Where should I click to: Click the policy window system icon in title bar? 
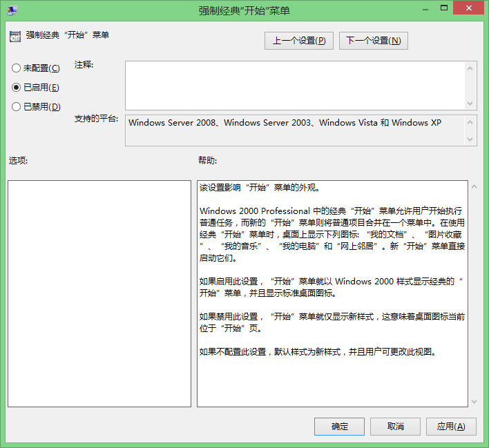pyautogui.click(x=12, y=10)
